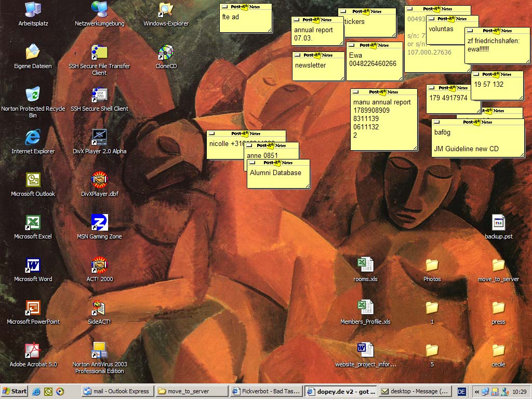Open the menu icon on 'bafög' note
Screen dimensions: 532x399
coord(436,122)
